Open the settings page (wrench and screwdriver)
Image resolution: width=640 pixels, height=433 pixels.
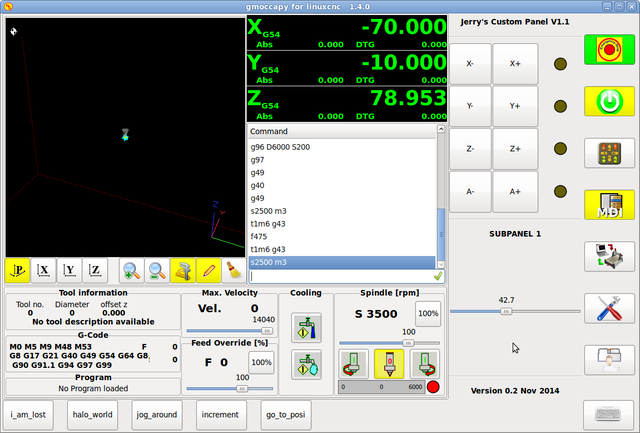(x=609, y=307)
